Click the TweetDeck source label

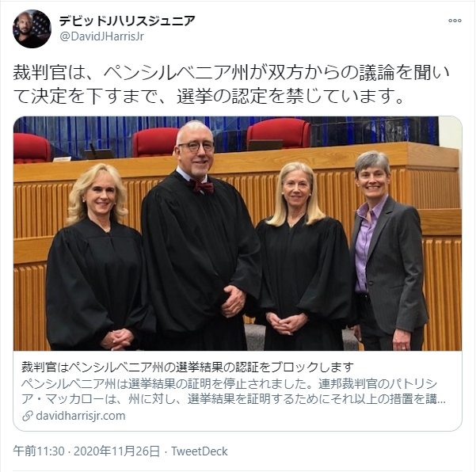[x=199, y=451]
